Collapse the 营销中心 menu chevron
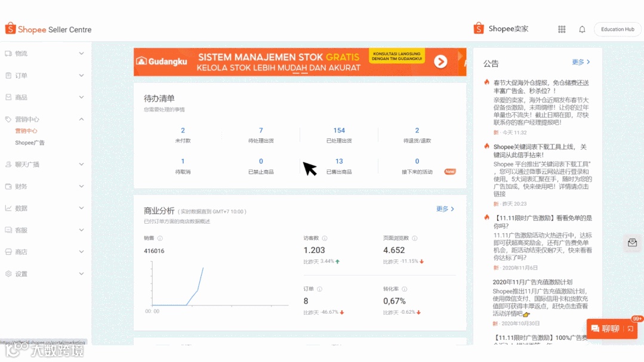This screenshot has height=362, width=644. coord(81,119)
